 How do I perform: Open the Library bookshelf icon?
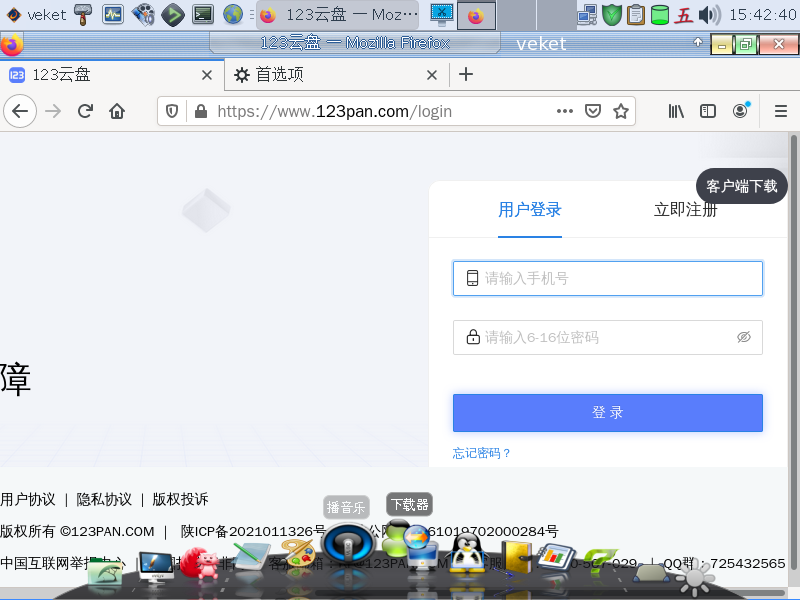676,111
